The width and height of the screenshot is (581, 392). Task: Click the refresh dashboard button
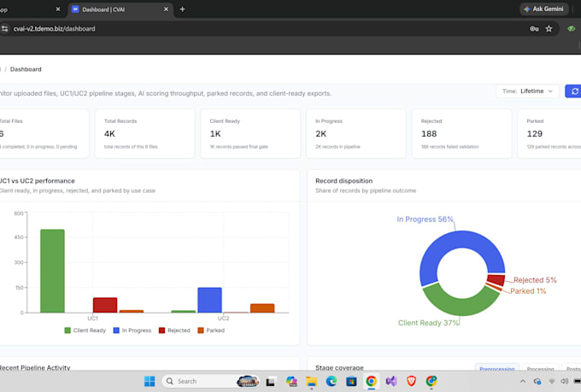pos(573,91)
